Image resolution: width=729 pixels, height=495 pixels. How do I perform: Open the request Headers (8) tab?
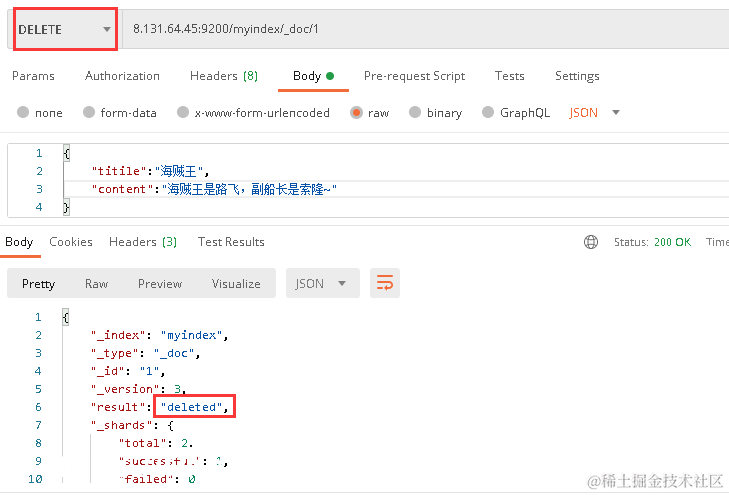(224, 76)
